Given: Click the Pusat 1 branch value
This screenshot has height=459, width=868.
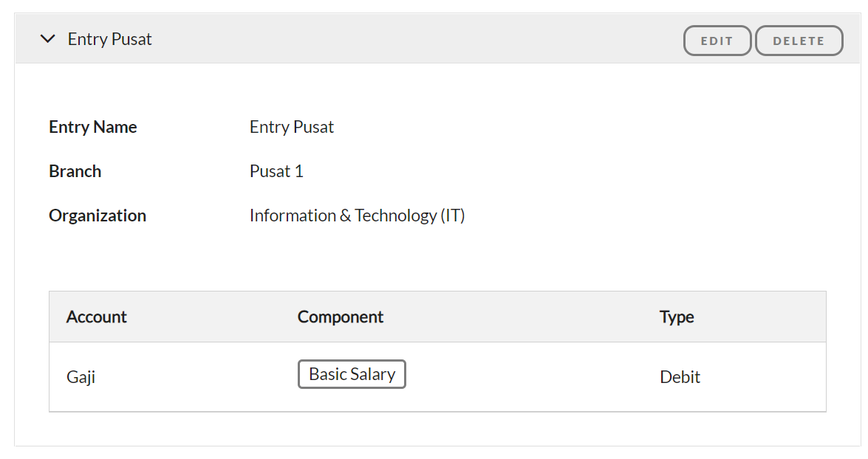Looking at the screenshot, I should click(276, 171).
